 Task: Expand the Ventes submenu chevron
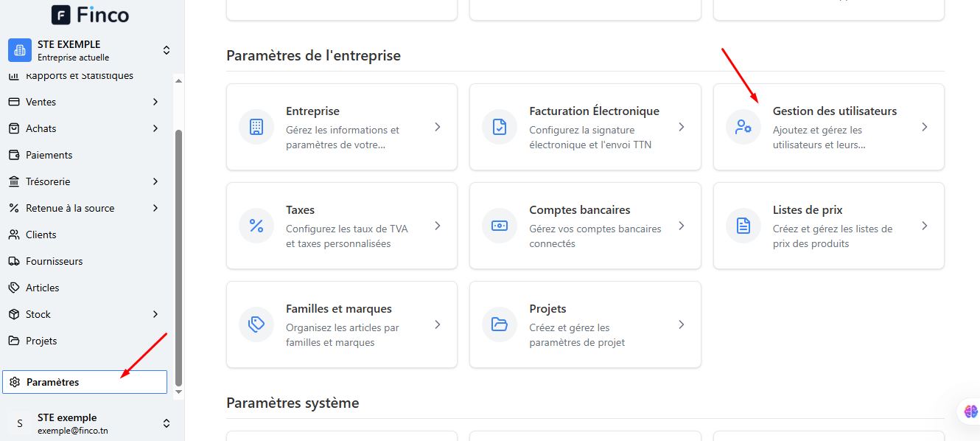click(155, 102)
